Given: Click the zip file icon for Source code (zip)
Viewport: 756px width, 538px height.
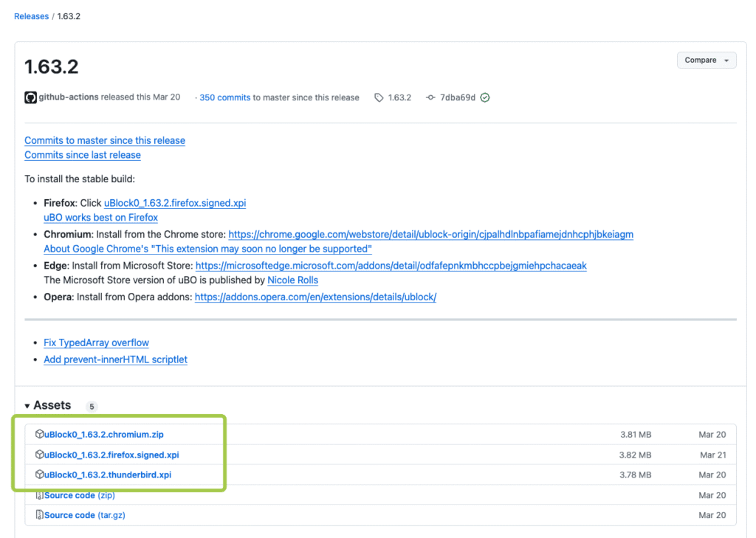Looking at the screenshot, I should coord(40,495).
